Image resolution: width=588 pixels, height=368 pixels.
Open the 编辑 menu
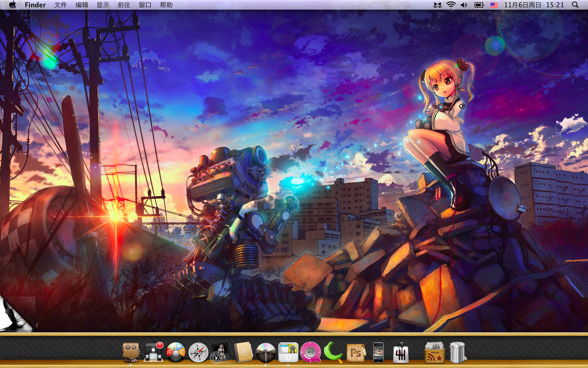coord(82,5)
